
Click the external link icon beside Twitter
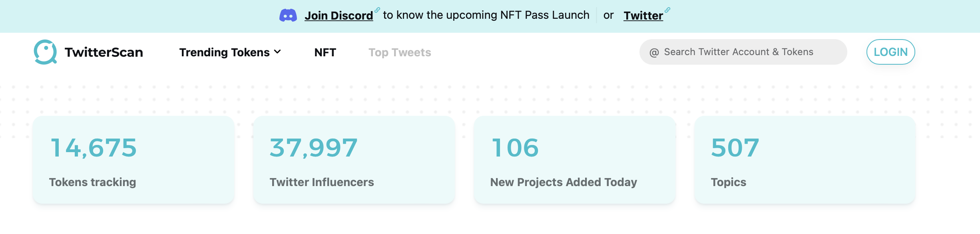click(x=667, y=10)
